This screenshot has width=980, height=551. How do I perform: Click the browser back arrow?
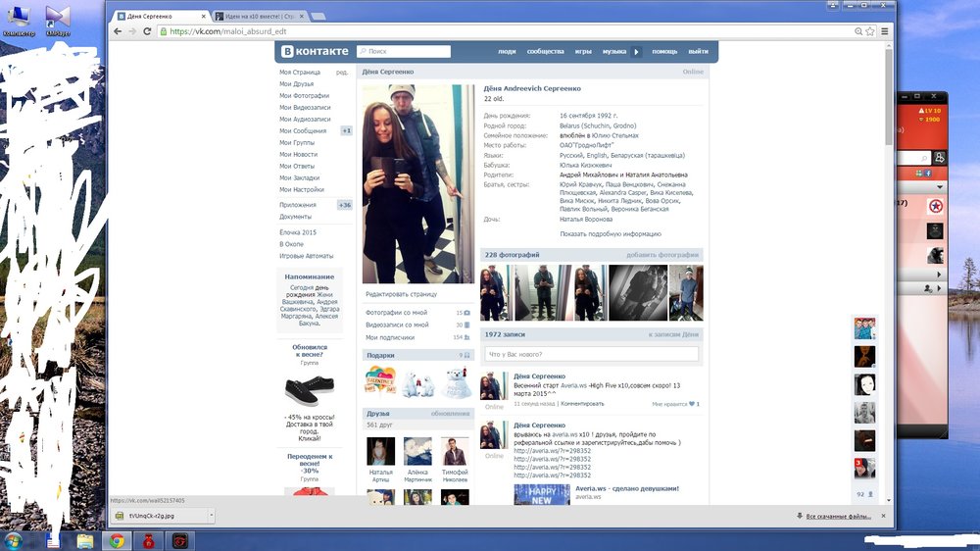(117, 31)
